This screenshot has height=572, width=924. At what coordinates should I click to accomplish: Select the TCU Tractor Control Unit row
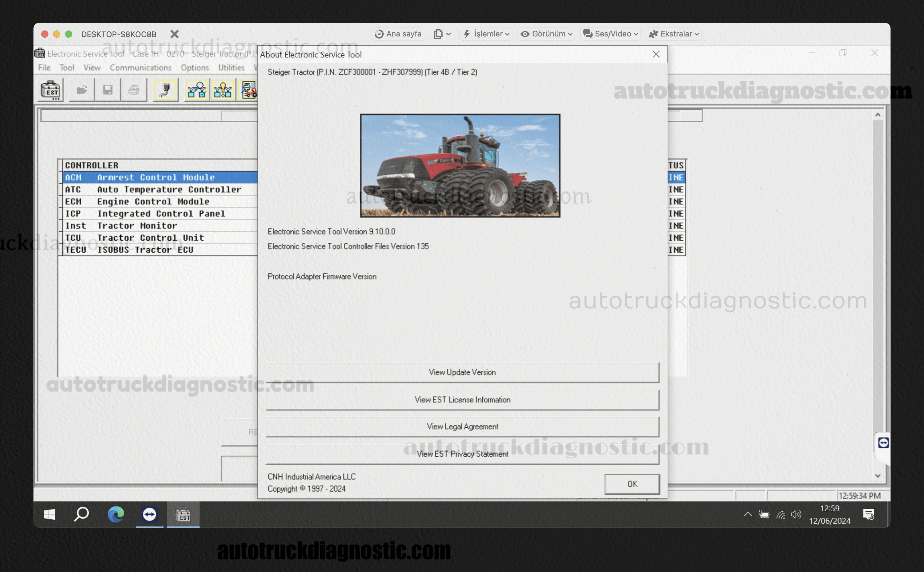(x=160, y=238)
